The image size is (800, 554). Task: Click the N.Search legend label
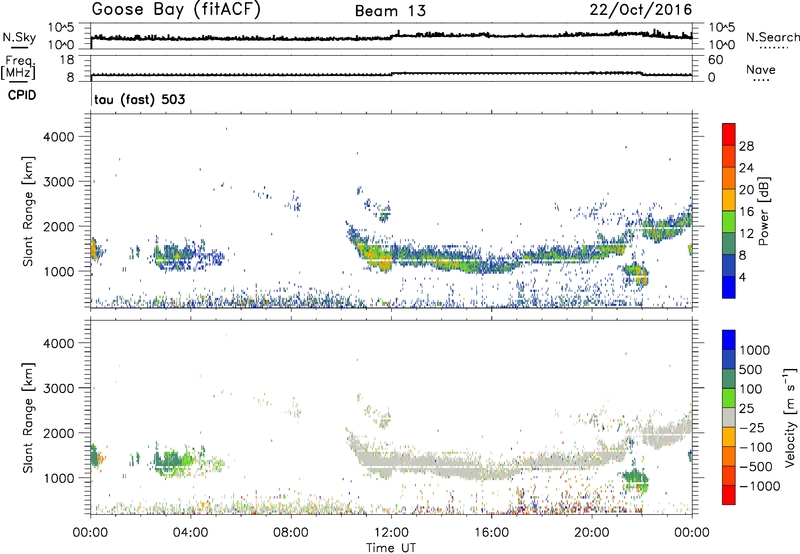773,37
